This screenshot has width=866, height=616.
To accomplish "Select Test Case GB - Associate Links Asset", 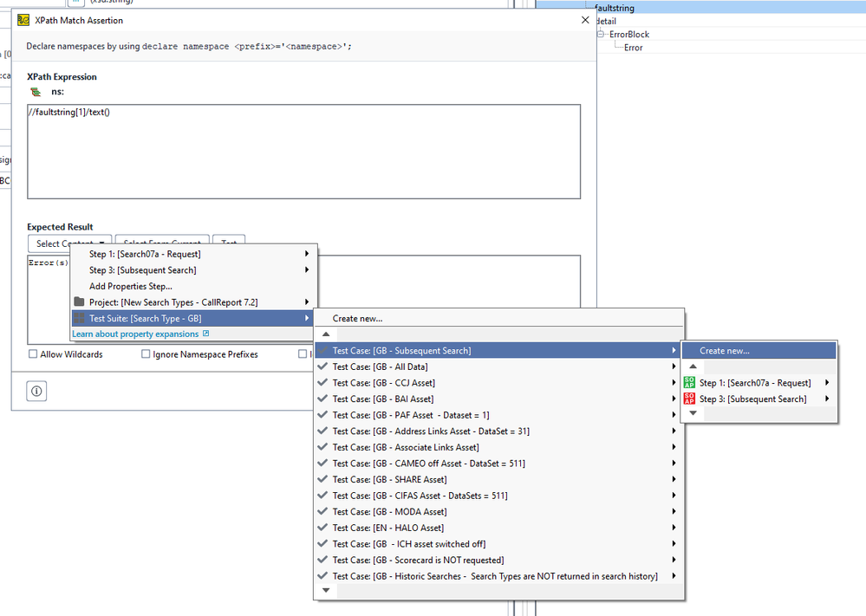I will point(499,447).
